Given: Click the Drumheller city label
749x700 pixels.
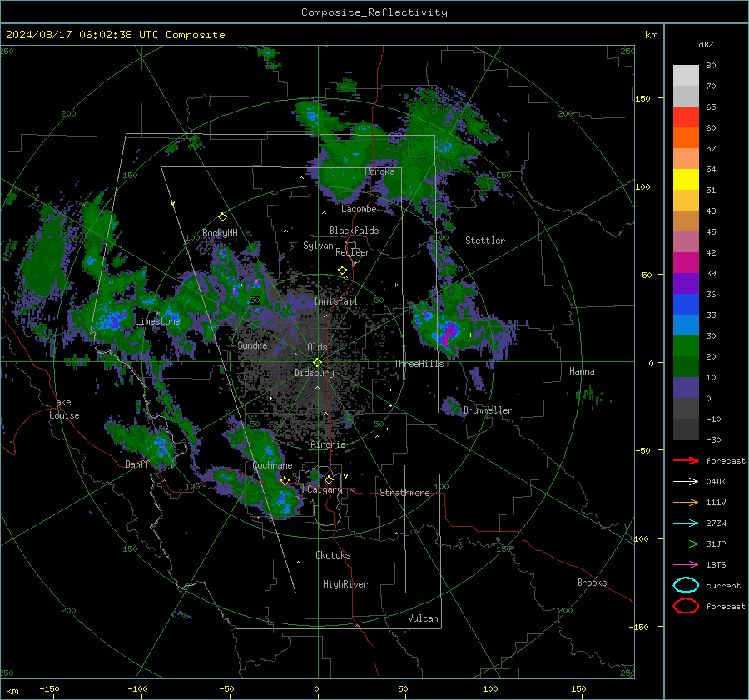Looking at the screenshot, I should 487,410.
